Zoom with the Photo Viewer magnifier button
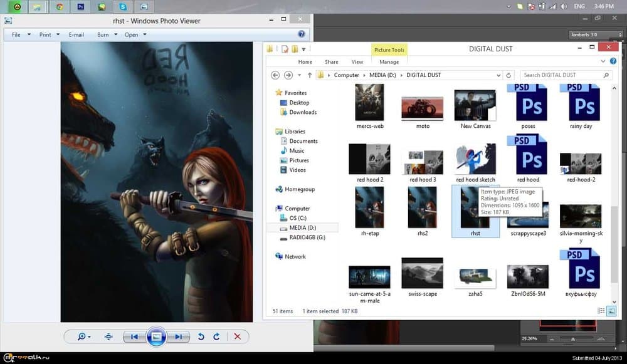The height and width of the screenshot is (364, 627). (x=83, y=337)
